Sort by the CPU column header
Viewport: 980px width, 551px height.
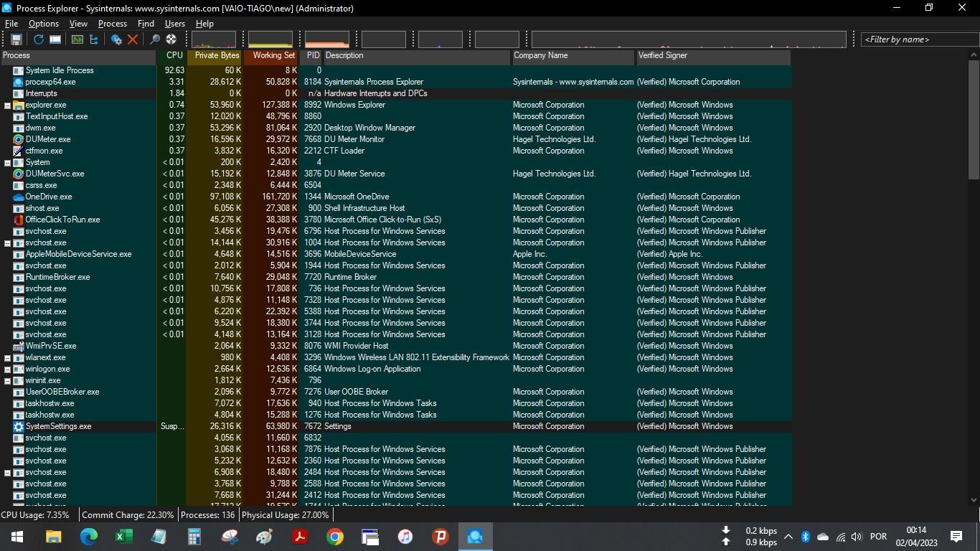coord(172,56)
